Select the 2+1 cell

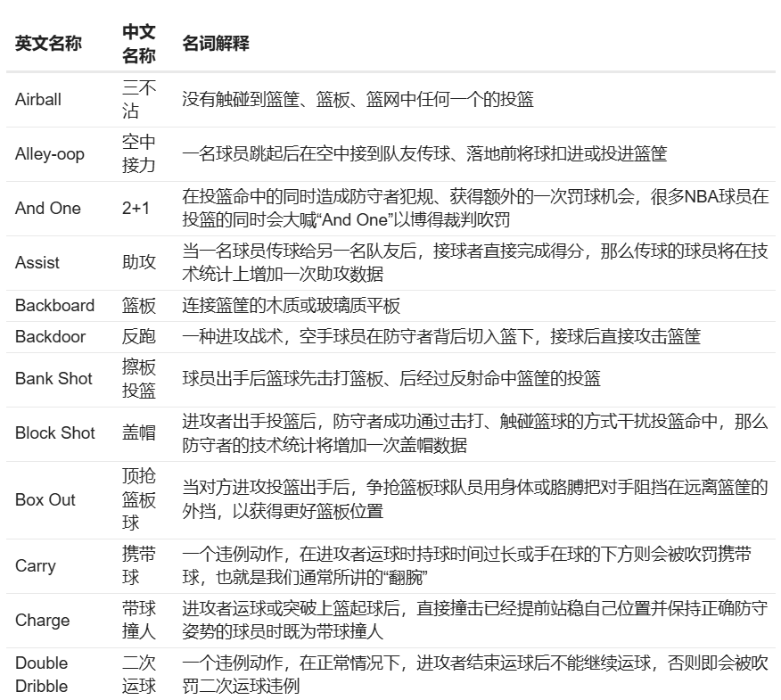click(x=136, y=209)
